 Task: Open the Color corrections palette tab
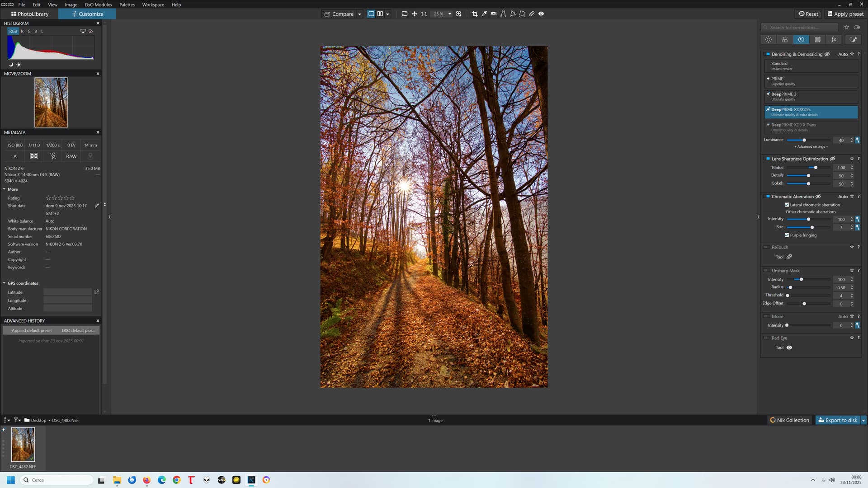(x=785, y=40)
